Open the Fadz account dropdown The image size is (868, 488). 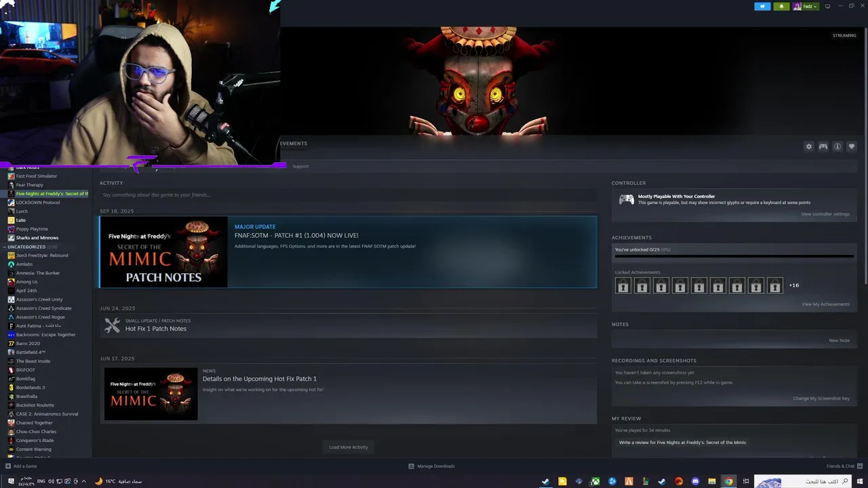click(806, 6)
